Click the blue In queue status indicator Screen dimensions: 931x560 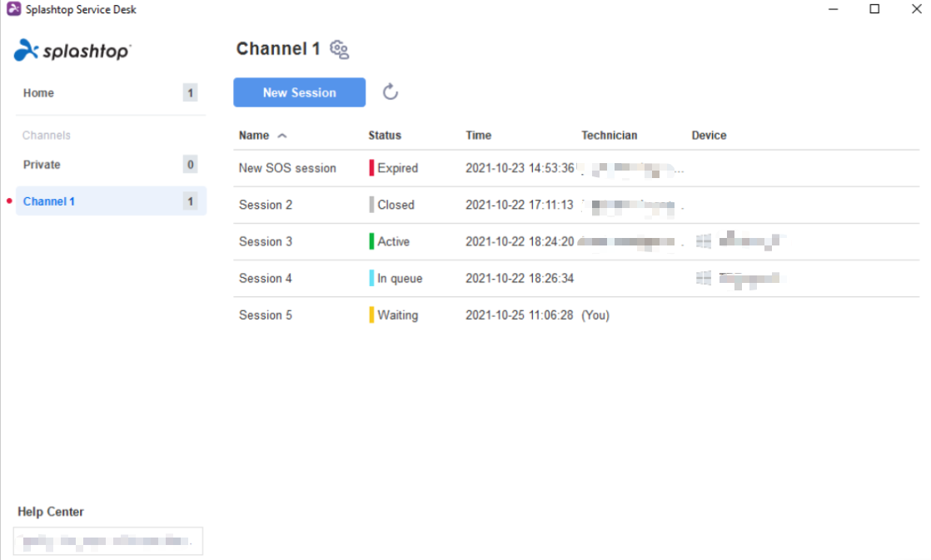371,278
